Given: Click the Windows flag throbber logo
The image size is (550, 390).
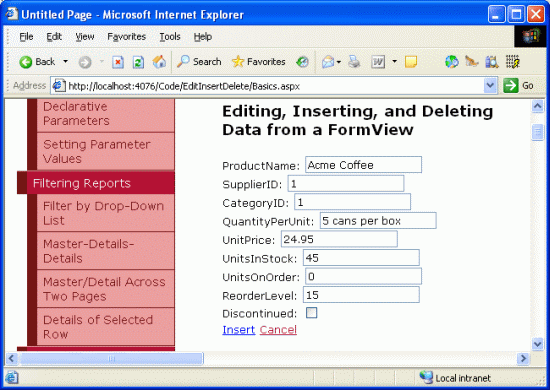Looking at the screenshot, I should point(531,36).
